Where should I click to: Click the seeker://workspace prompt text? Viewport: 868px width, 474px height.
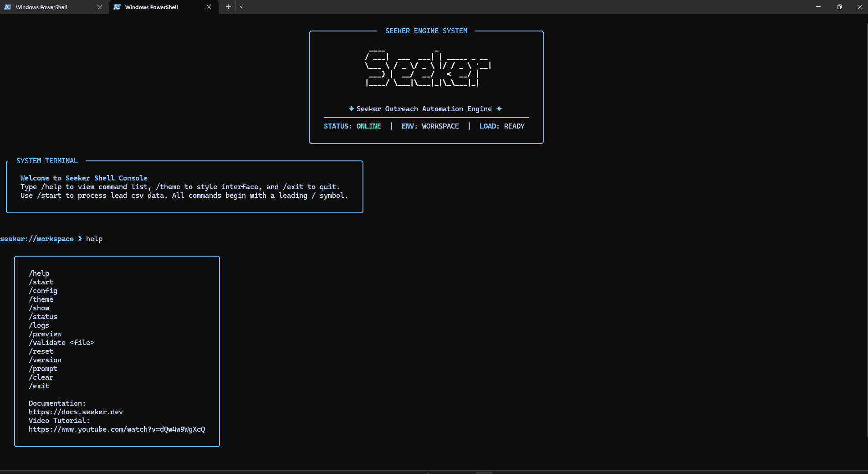[37, 239]
